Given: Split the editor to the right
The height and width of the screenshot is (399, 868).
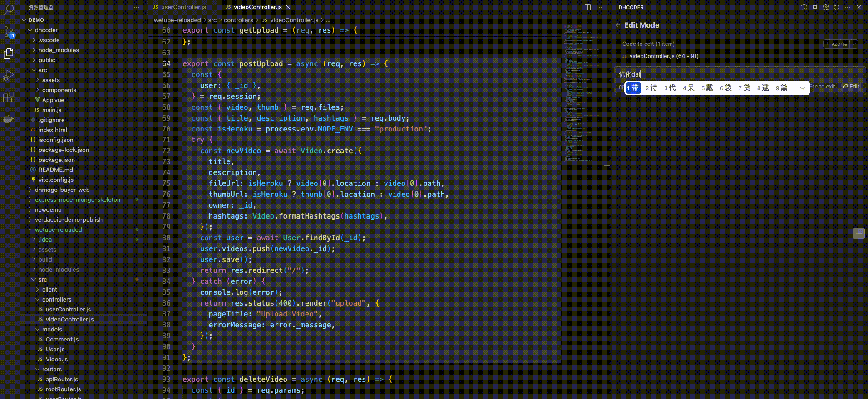Looking at the screenshot, I should tap(587, 7).
